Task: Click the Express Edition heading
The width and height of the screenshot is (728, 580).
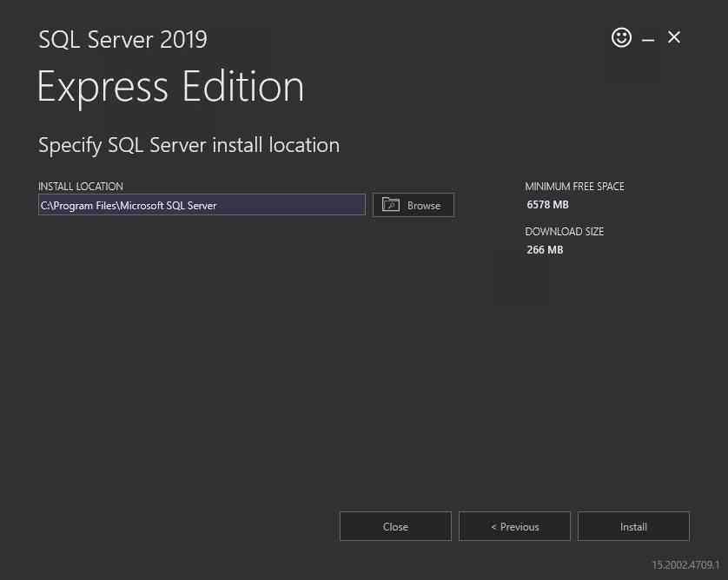Action: point(170,86)
